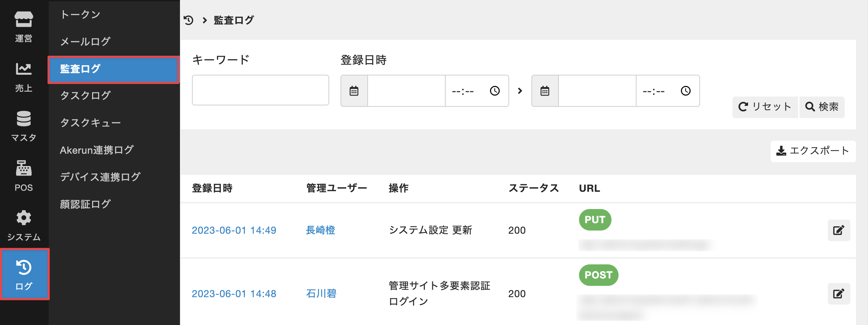Open the end time clock picker
The image size is (868, 325).
(x=686, y=91)
